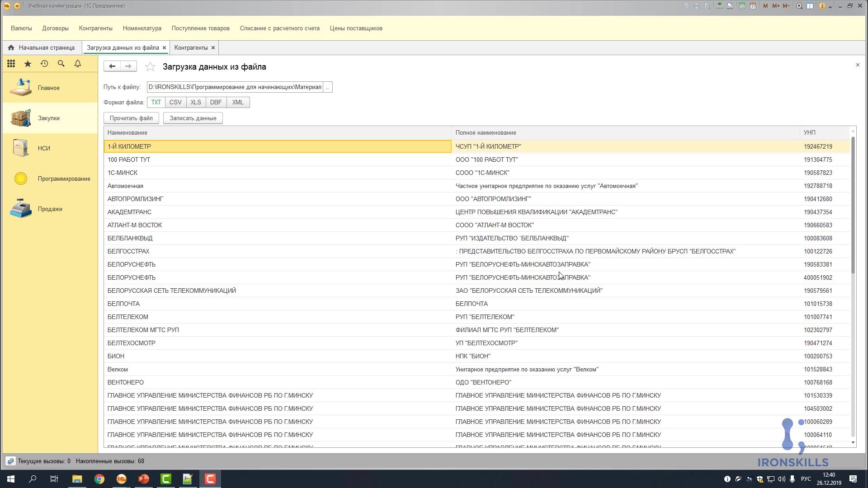This screenshot has height=488, width=868.
Task: Toggle the panel layout icon in title bar
Action: pos(810,6)
